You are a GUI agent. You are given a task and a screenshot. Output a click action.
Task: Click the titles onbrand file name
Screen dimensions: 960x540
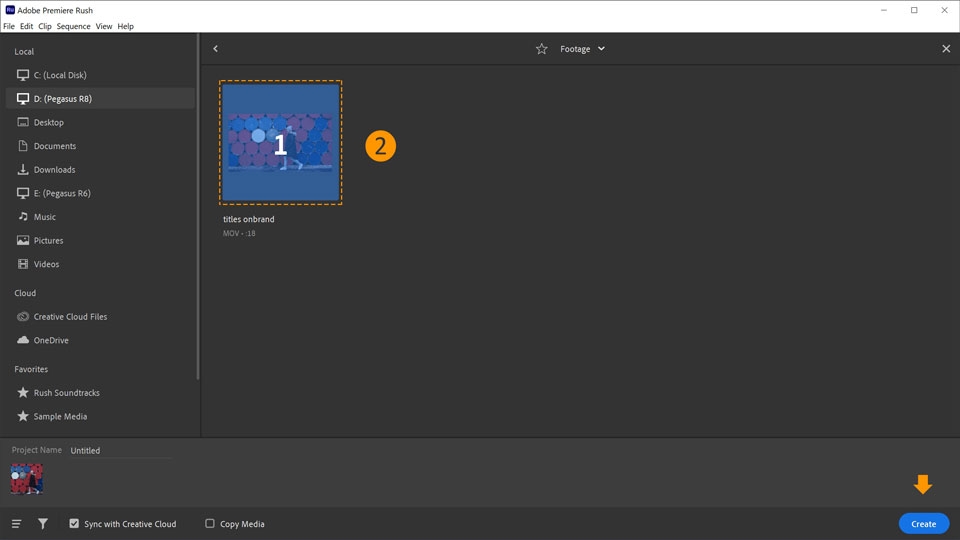(249, 219)
